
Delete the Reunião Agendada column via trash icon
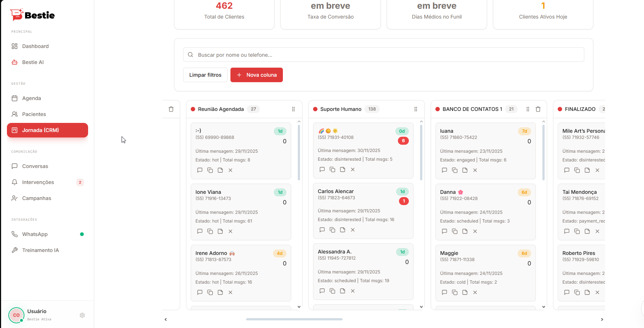171,109
